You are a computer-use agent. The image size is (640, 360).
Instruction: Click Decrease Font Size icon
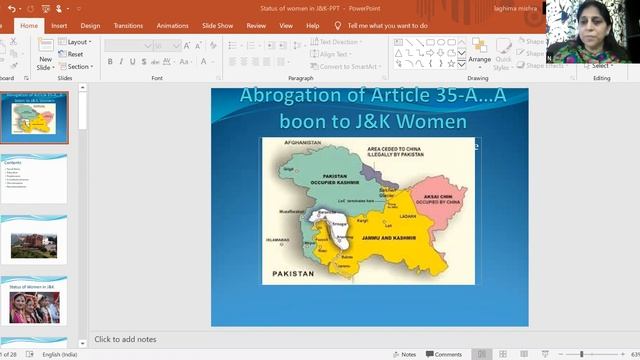pyautogui.click(x=198, y=46)
